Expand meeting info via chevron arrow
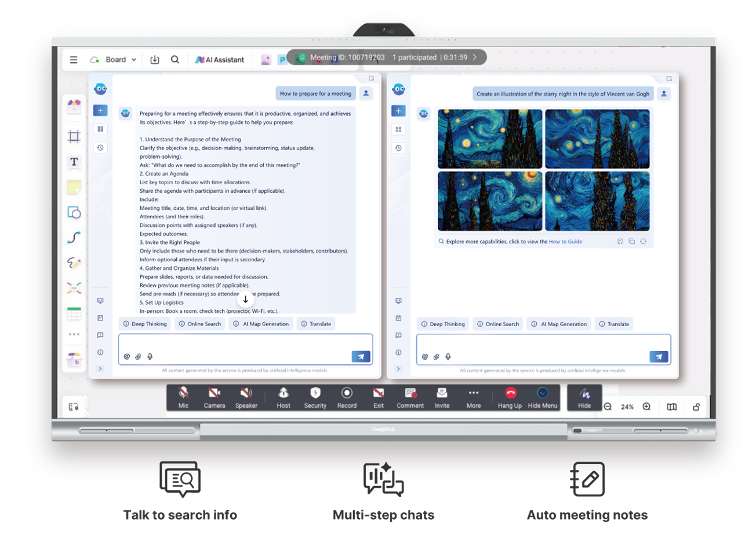756x537 pixels. pos(475,57)
